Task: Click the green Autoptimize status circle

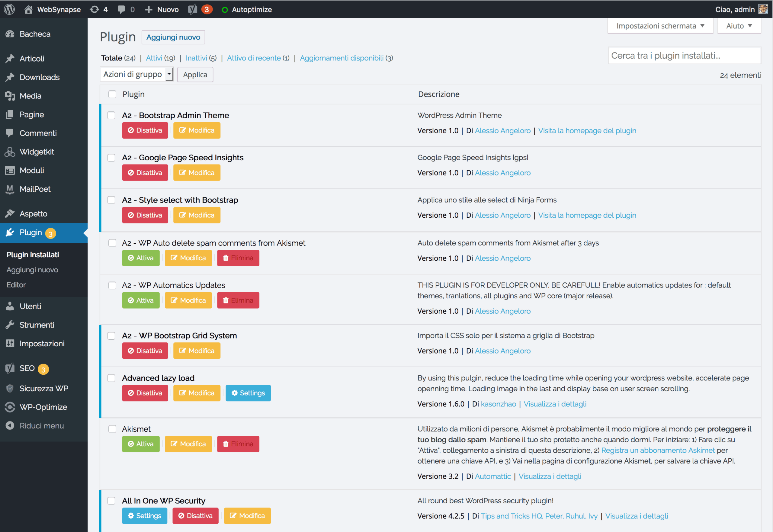Action: [x=225, y=10]
